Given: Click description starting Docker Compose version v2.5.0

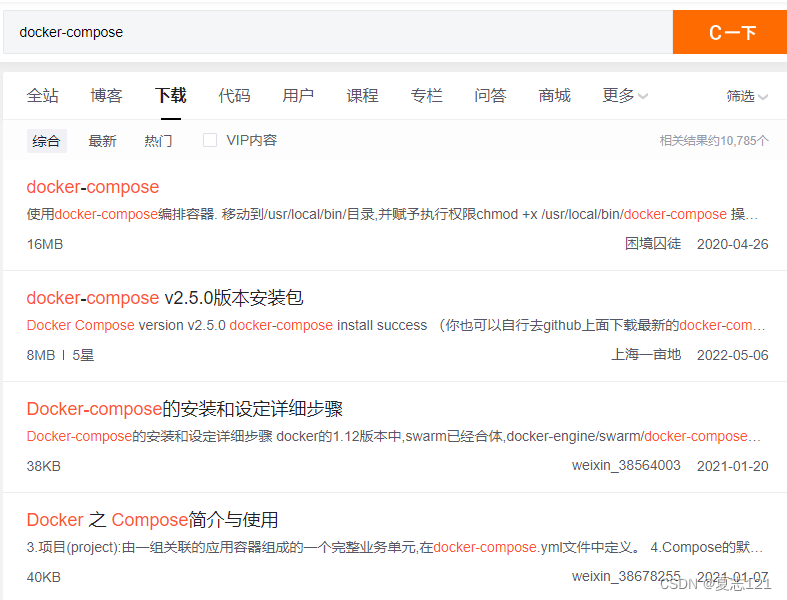Looking at the screenshot, I should 396,325.
